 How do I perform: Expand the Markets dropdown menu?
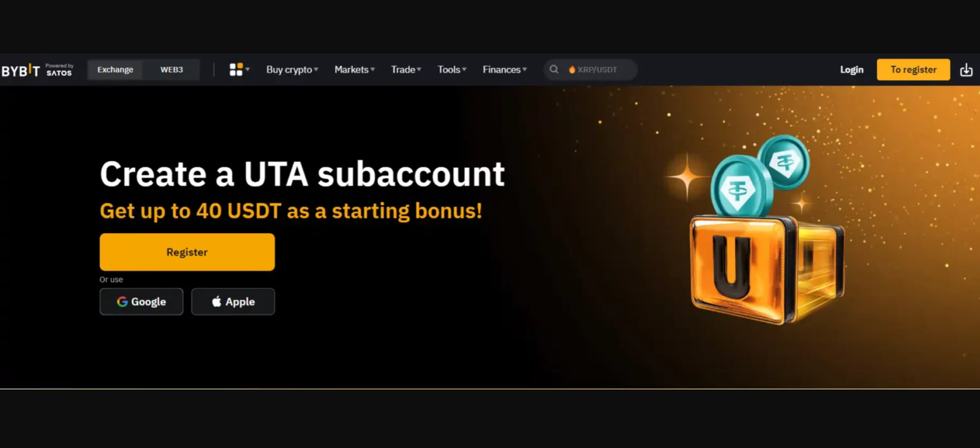[x=355, y=70]
